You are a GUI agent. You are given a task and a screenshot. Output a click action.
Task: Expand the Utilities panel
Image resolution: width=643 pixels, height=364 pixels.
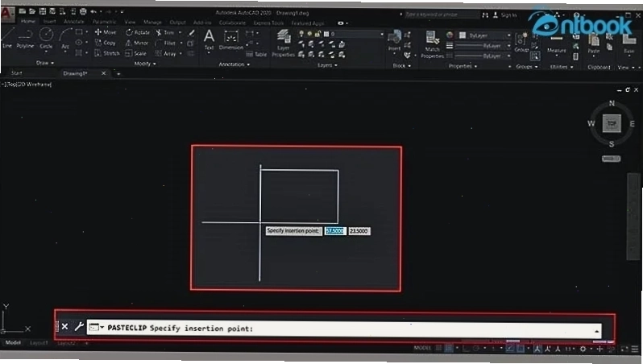[x=561, y=67]
